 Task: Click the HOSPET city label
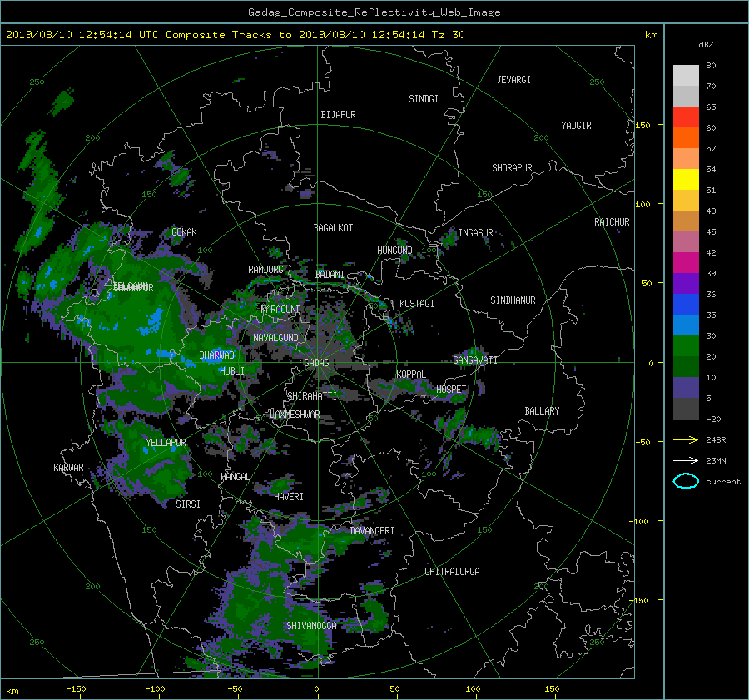click(x=451, y=390)
